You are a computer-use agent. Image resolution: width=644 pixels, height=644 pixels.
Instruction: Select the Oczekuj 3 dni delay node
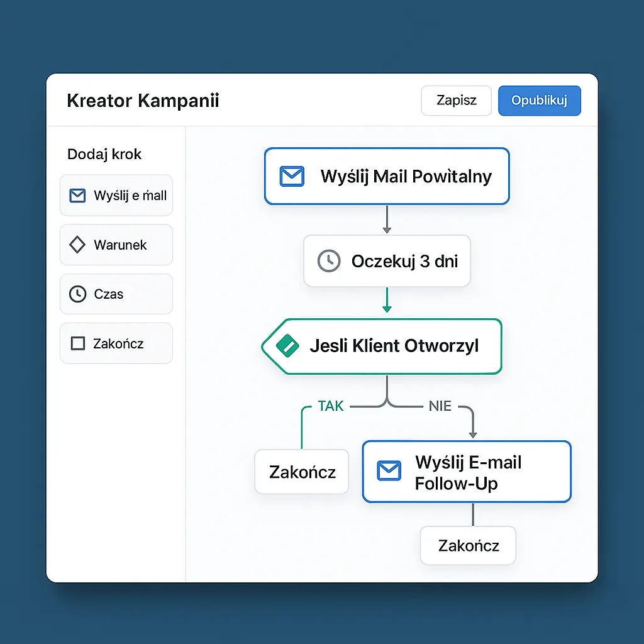click(x=387, y=261)
